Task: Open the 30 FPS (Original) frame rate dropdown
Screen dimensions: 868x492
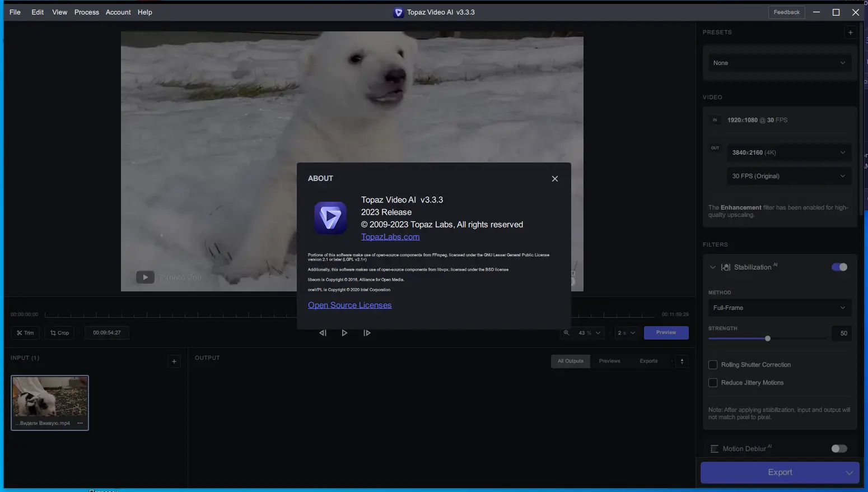Action: [x=788, y=176]
